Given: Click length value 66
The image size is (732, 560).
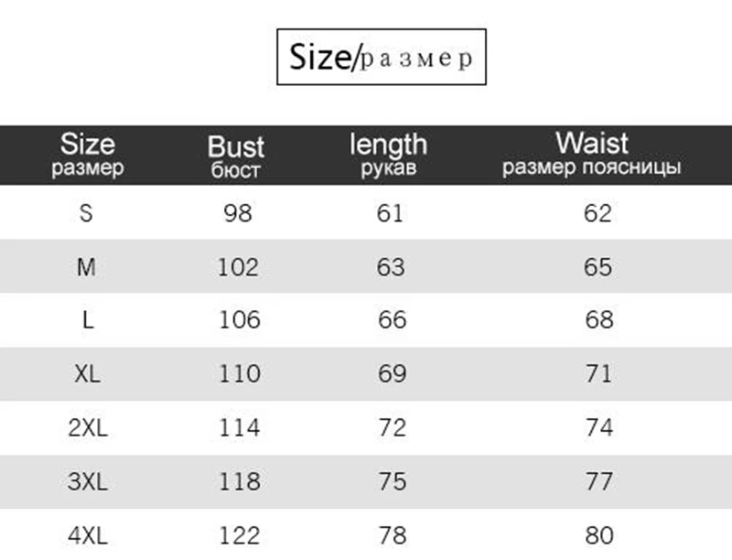Looking at the screenshot, I should 393,320.
